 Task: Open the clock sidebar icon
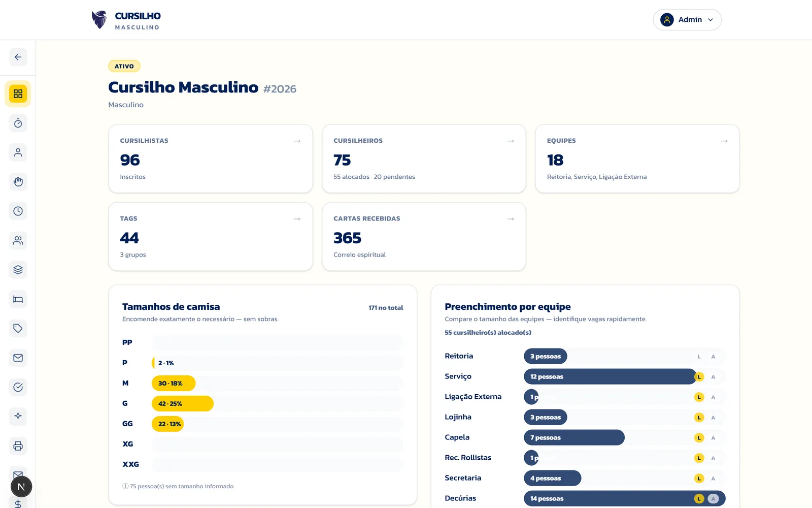point(18,211)
